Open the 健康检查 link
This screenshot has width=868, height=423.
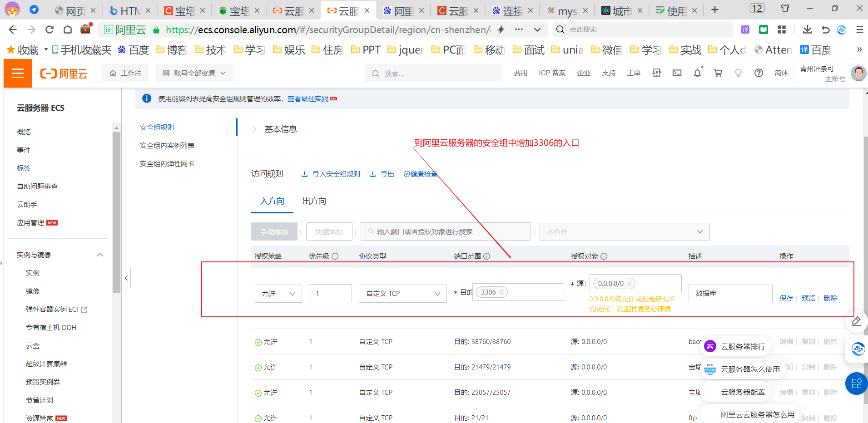(x=421, y=174)
